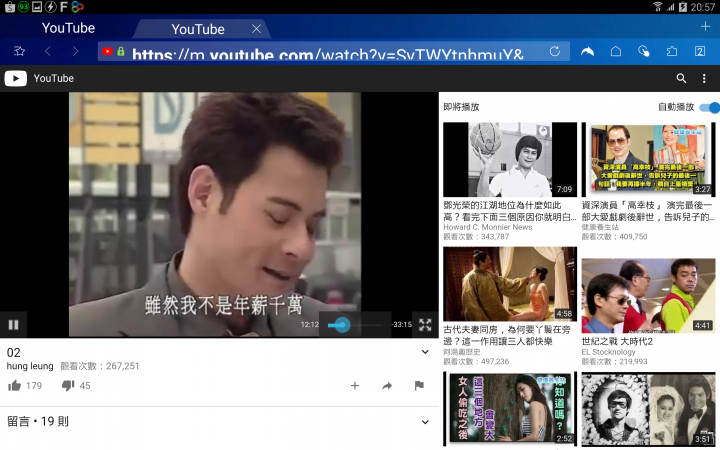Click the 健康養生站 channel name
Image resolution: width=720 pixels, height=450 pixels.
coord(600,227)
